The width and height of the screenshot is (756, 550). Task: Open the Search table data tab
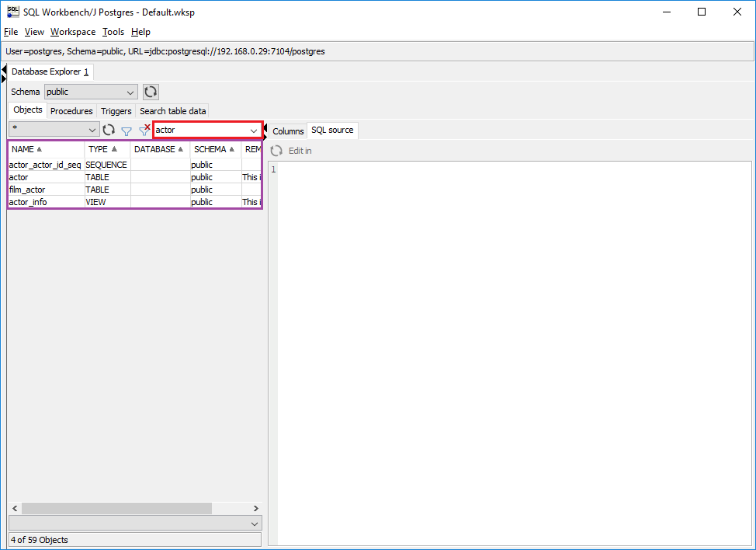point(172,110)
